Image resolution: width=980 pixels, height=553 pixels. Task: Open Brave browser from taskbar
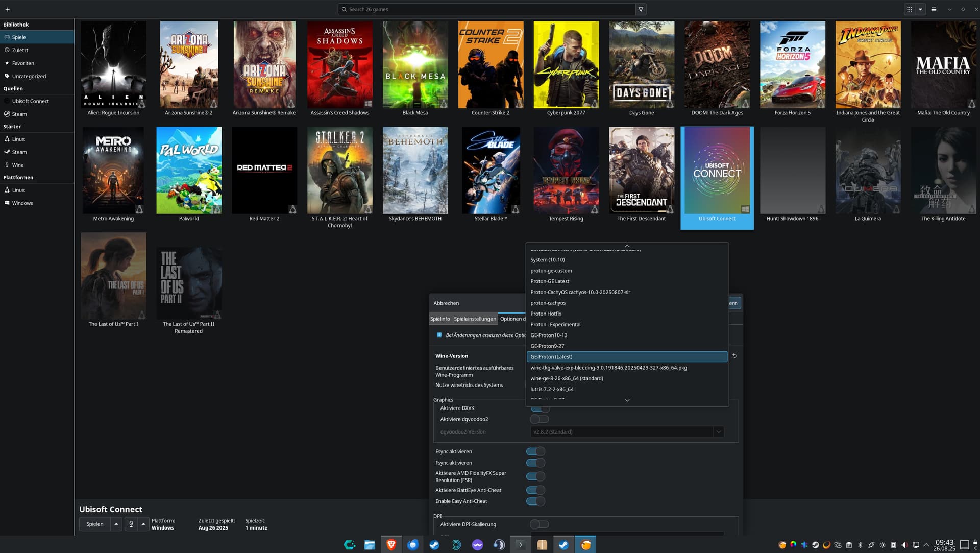(x=391, y=545)
